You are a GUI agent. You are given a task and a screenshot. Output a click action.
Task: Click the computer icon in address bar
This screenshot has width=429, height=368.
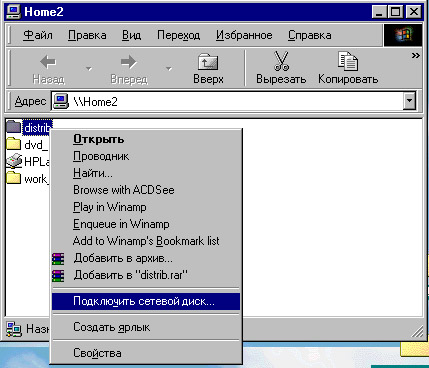(x=61, y=101)
